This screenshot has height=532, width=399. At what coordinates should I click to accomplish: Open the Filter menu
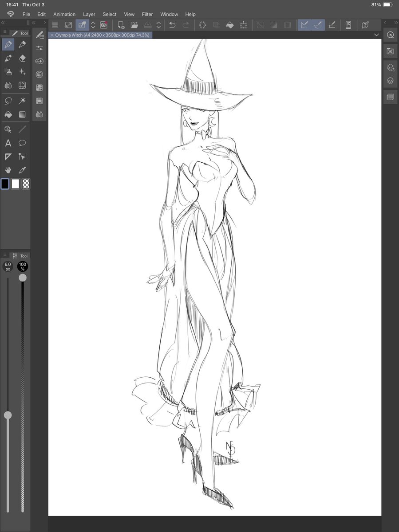[x=147, y=14]
